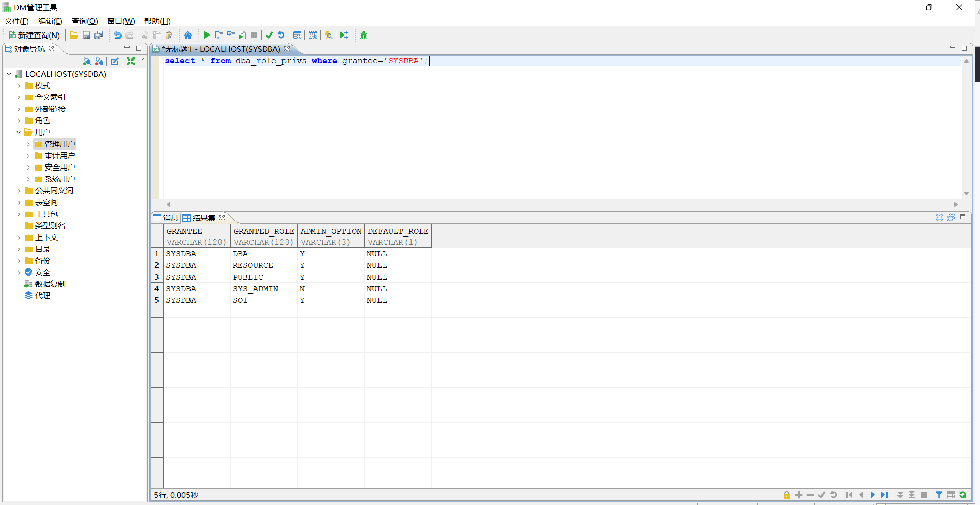Open the navigator view menu dropdown arrow

(142, 59)
